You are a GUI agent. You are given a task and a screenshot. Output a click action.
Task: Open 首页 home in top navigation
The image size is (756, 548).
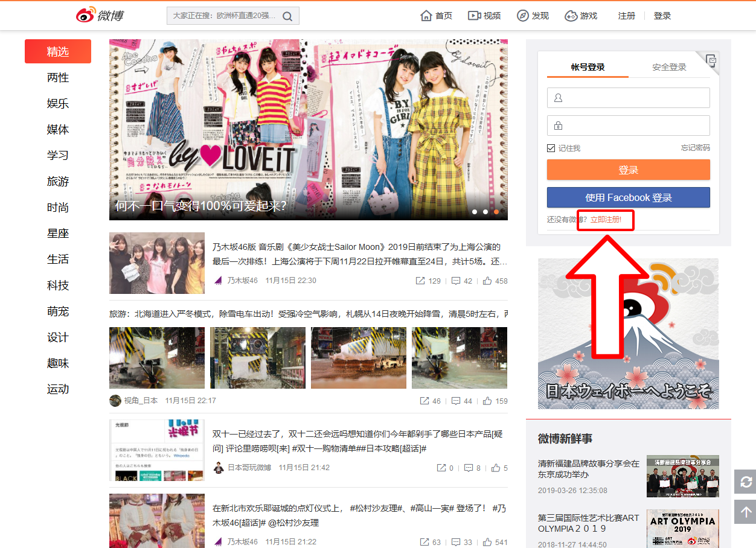436,16
